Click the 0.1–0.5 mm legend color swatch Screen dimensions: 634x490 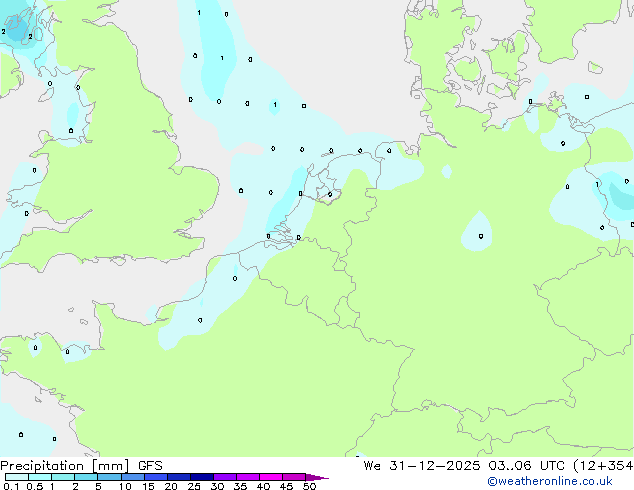click(x=17, y=477)
